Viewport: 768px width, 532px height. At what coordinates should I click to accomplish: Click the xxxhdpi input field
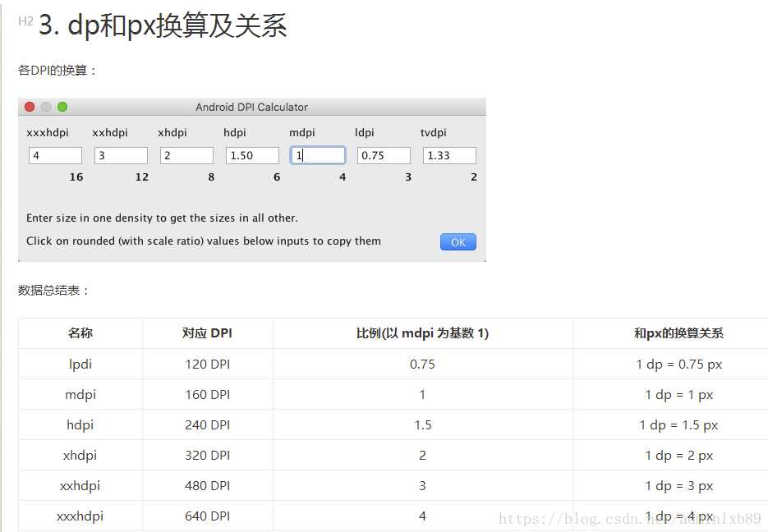pyautogui.click(x=55, y=156)
